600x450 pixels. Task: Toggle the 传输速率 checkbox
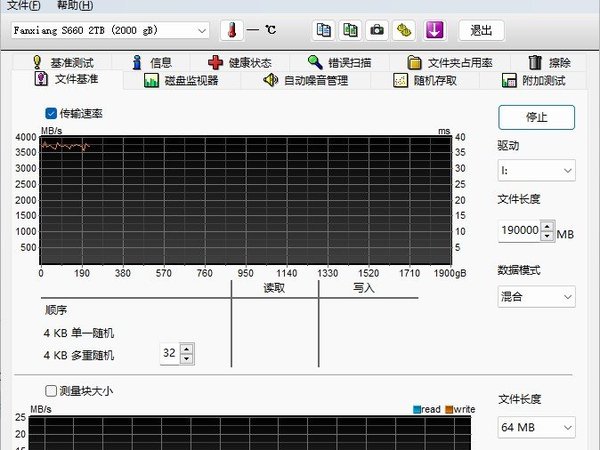(51, 113)
